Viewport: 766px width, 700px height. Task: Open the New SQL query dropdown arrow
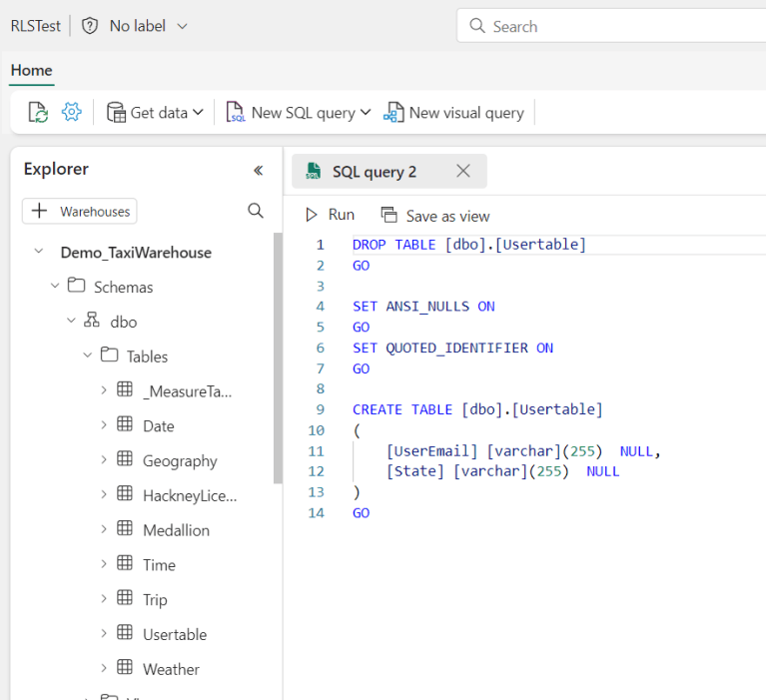point(366,113)
